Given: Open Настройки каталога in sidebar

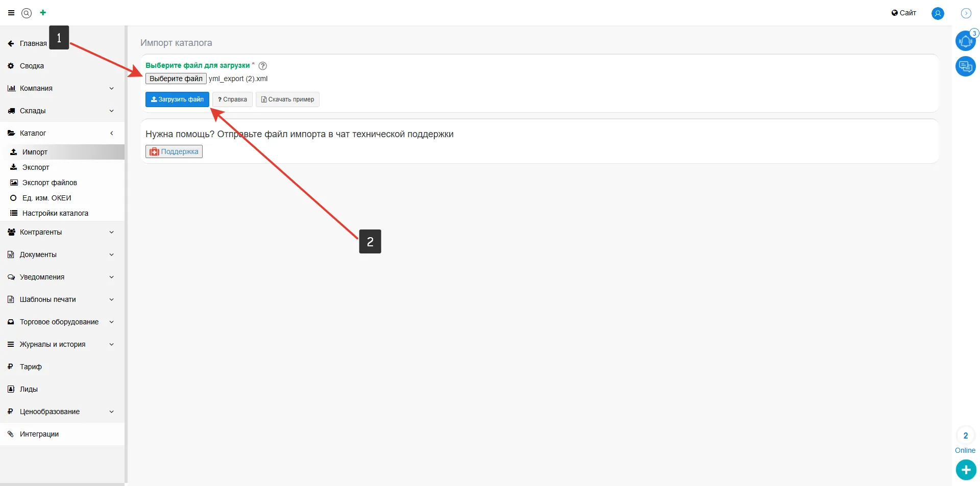Looking at the screenshot, I should tap(55, 213).
